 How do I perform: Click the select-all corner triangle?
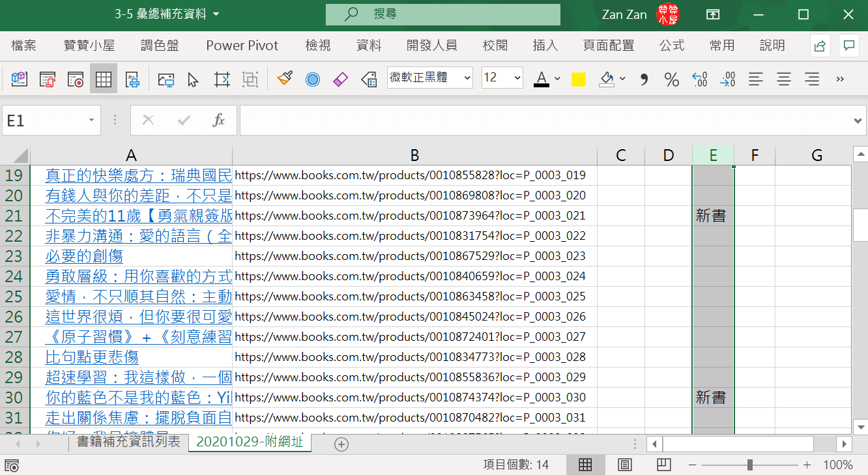[x=20, y=156]
